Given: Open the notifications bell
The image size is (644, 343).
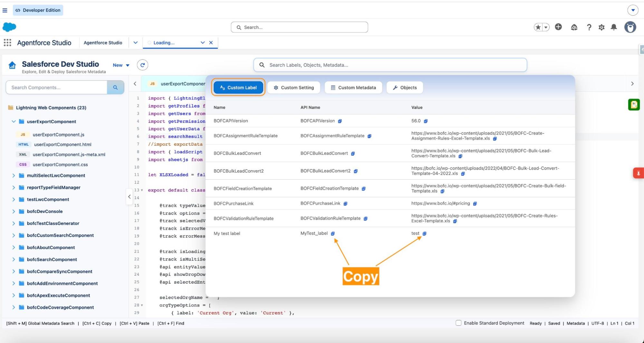Looking at the screenshot, I should (x=614, y=27).
